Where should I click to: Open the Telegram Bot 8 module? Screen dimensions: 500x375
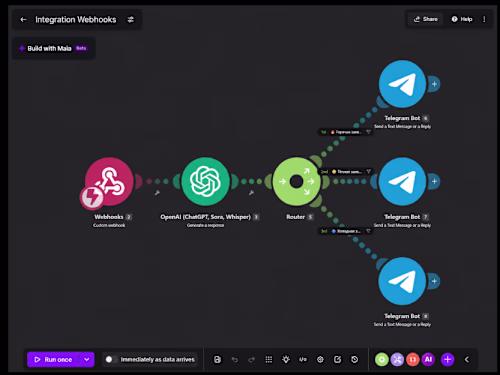tap(402, 281)
